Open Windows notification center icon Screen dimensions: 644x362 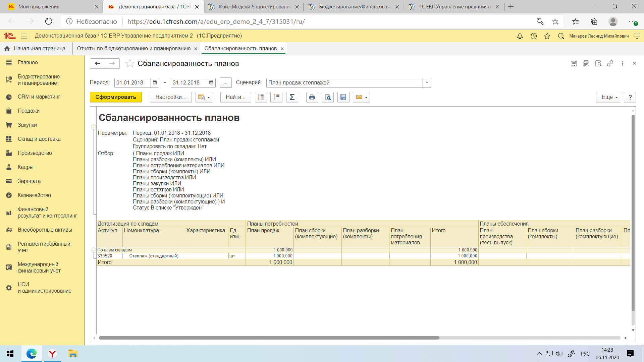click(630, 354)
